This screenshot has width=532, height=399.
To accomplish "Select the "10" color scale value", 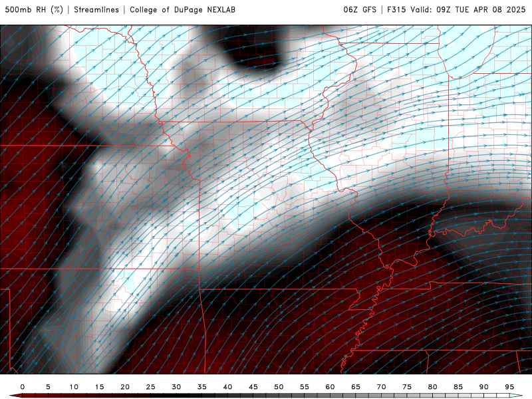I will pyautogui.click(x=74, y=387).
